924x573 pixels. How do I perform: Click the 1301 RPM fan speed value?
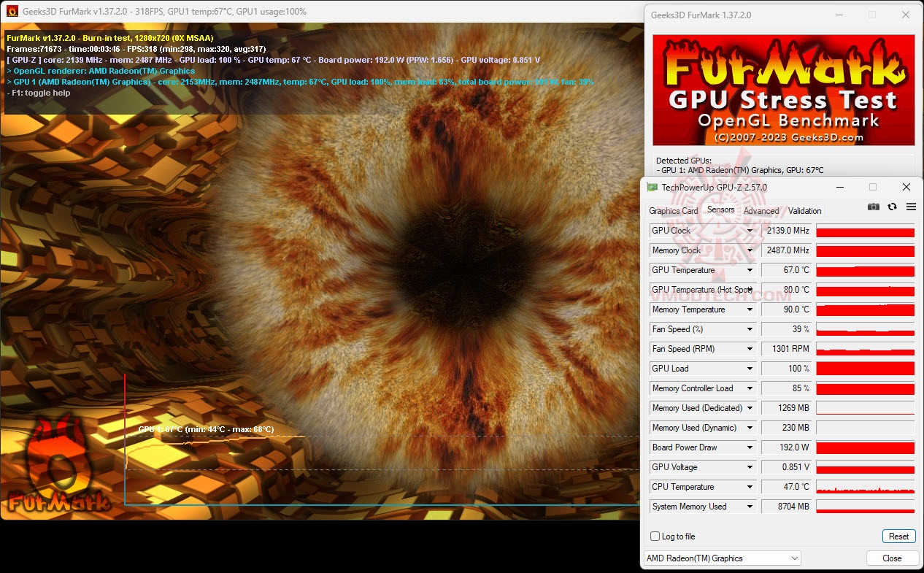click(x=787, y=349)
